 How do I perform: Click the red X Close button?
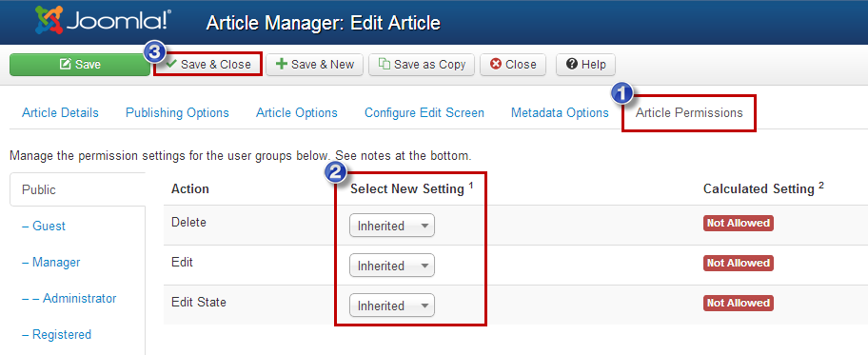click(x=513, y=65)
